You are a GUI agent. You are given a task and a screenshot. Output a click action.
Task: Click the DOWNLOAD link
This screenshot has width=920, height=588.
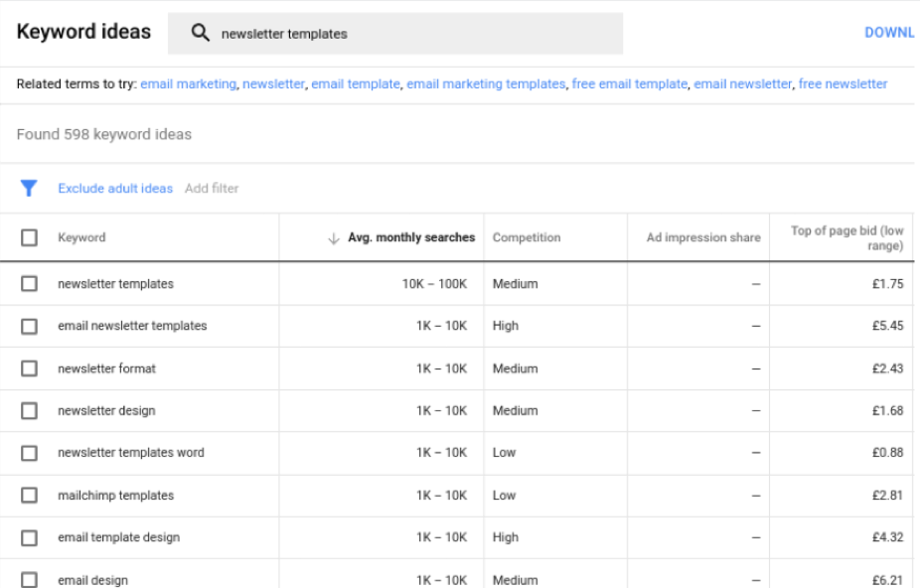[x=896, y=33]
